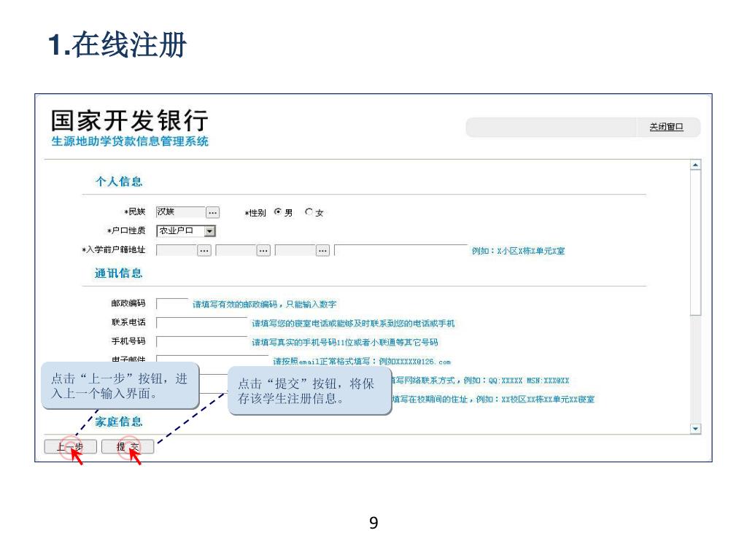747x560 pixels.
Task: Click the detailed address field before 例如 hint
Action: click(x=400, y=251)
